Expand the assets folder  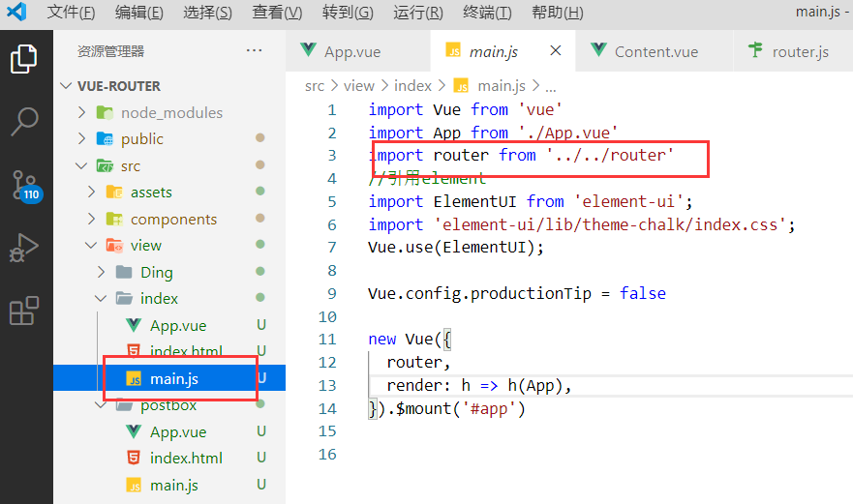91,192
